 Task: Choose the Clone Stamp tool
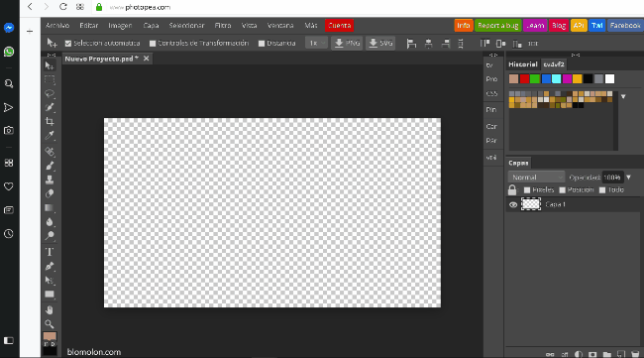click(50, 179)
